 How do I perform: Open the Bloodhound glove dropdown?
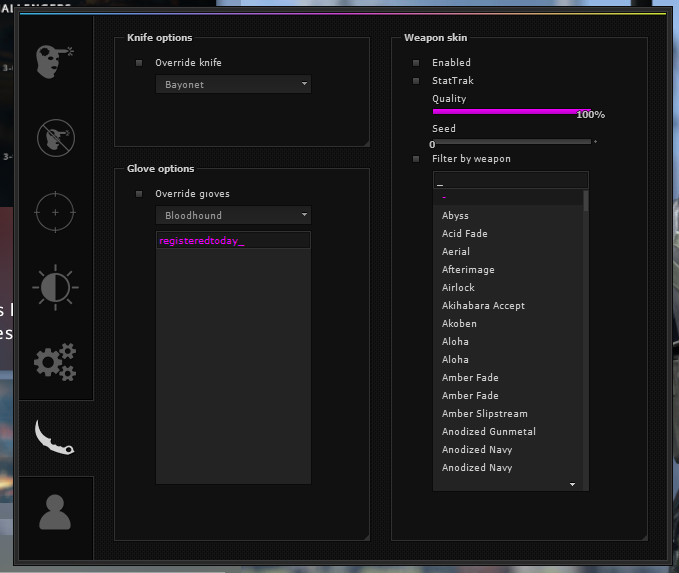point(233,215)
